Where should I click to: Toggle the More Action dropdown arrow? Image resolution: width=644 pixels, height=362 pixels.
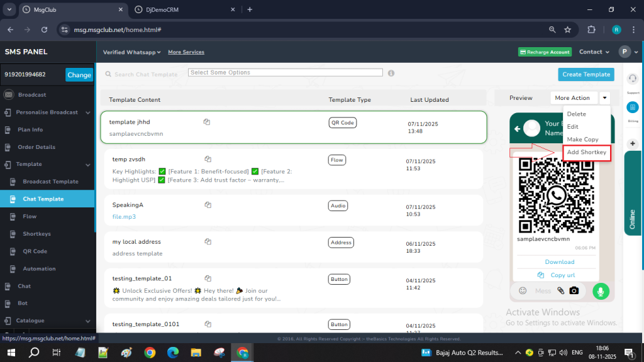(604, 98)
